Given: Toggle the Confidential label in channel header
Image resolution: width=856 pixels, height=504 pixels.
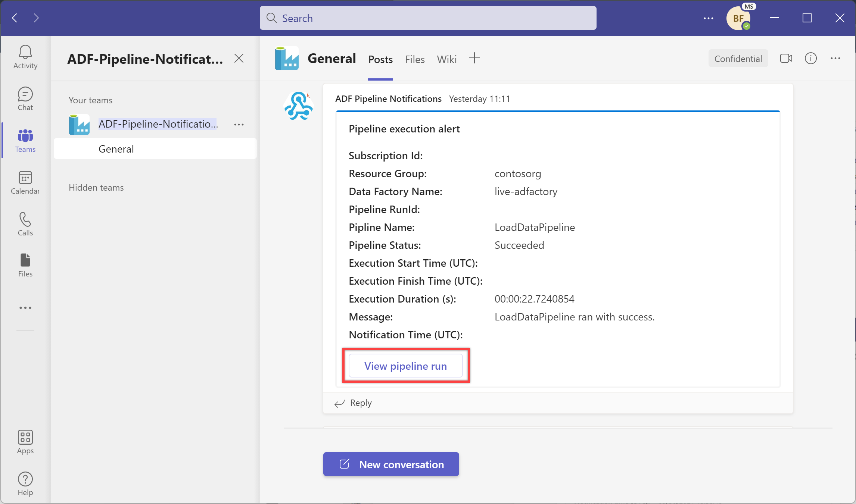Looking at the screenshot, I should pos(738,58).
